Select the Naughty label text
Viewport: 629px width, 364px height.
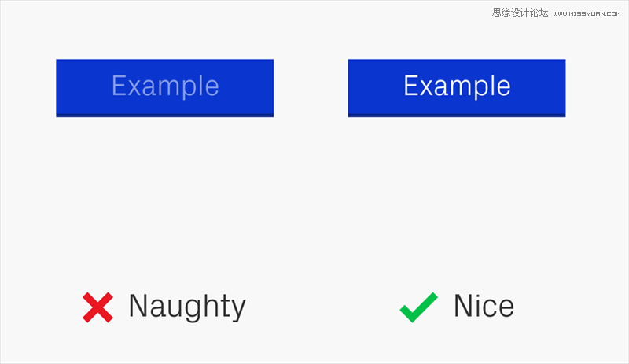tap(187, 307)
